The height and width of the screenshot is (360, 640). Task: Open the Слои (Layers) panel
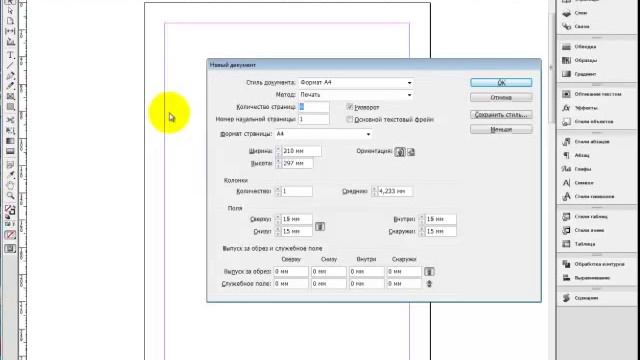(576, 13)
